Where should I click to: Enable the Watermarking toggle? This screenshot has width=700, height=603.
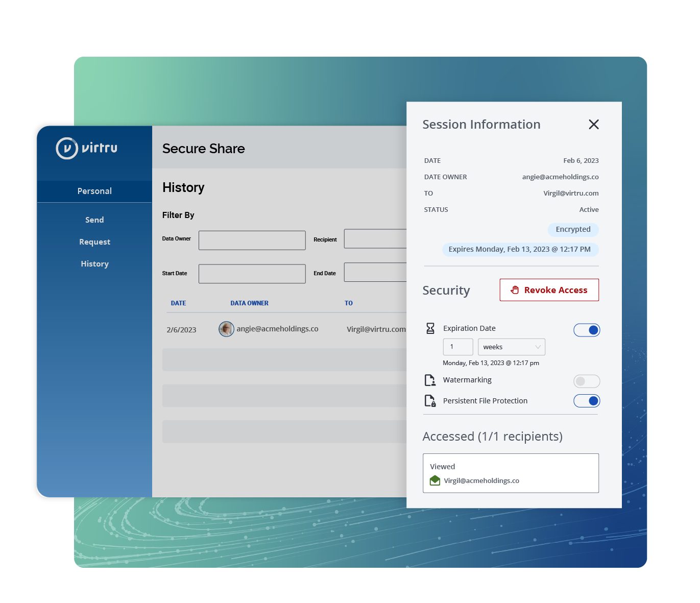coord(587,381)
